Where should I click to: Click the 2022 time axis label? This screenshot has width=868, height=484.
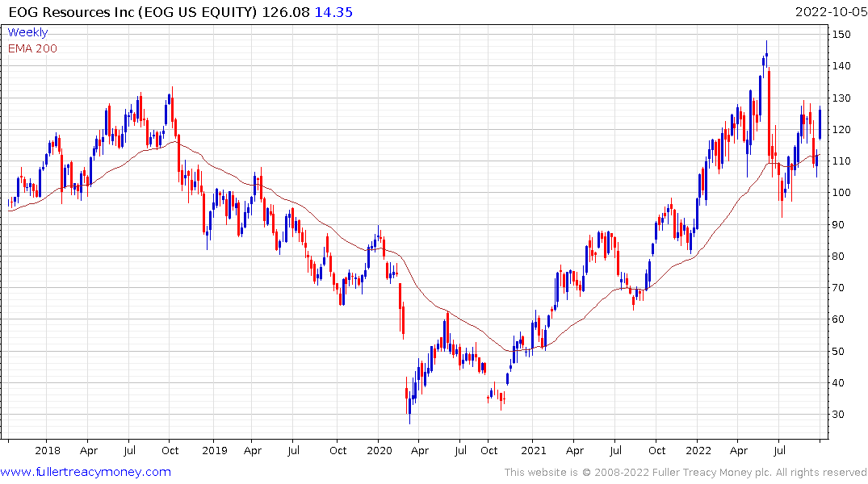(698, 450)
